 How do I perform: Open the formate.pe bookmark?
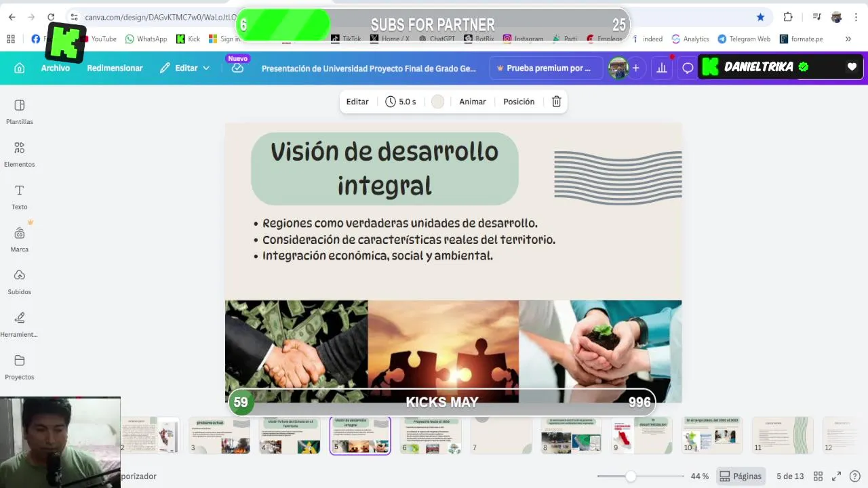(802, 39)
